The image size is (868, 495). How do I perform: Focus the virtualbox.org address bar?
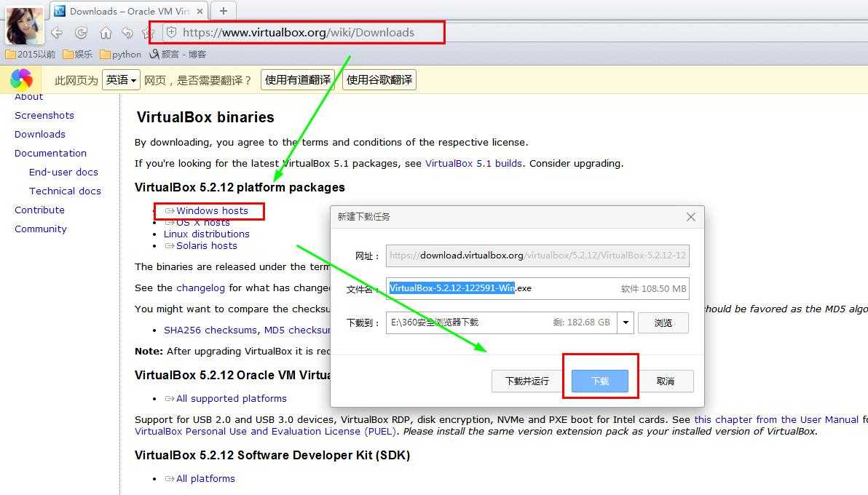[x=298, y=33]
